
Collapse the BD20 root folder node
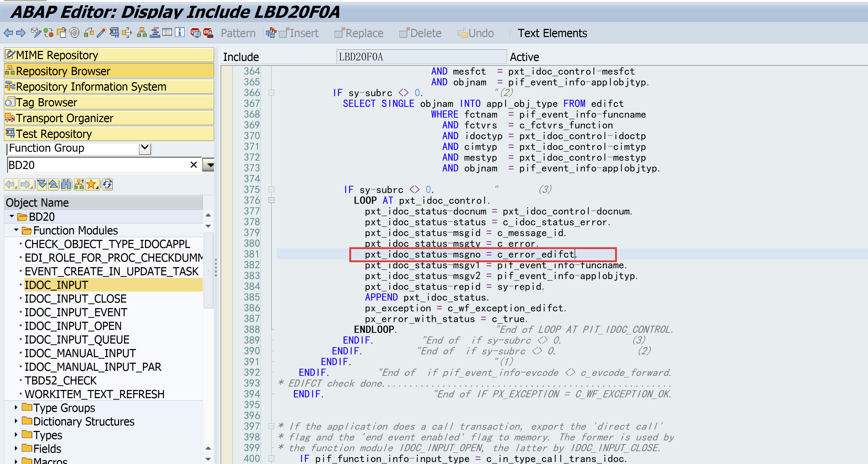(x=12, y=216)
